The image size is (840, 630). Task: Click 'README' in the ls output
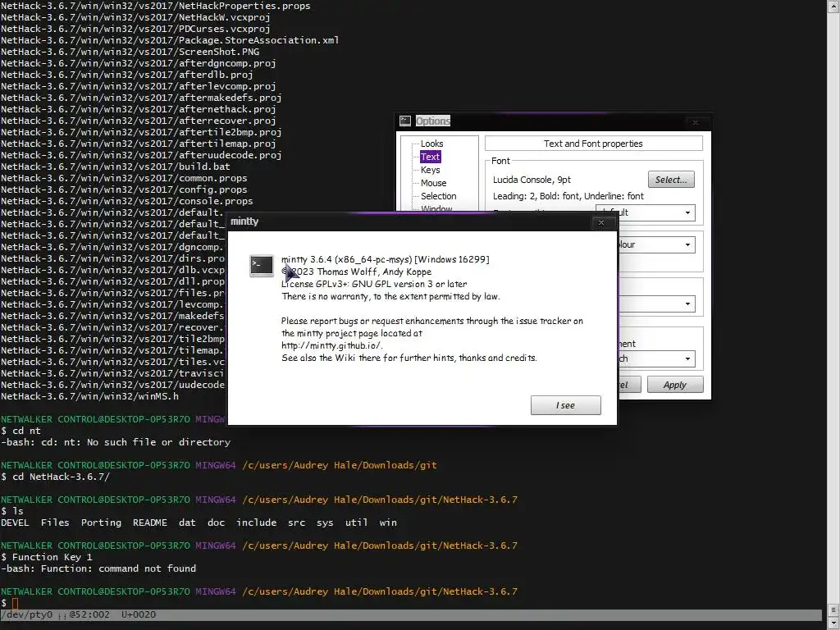click(x=150, y=523)
